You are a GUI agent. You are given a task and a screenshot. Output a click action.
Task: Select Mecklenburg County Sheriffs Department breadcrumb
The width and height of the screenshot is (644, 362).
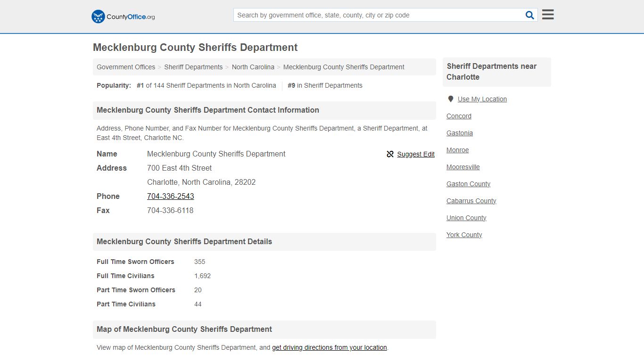click(344, 67)
